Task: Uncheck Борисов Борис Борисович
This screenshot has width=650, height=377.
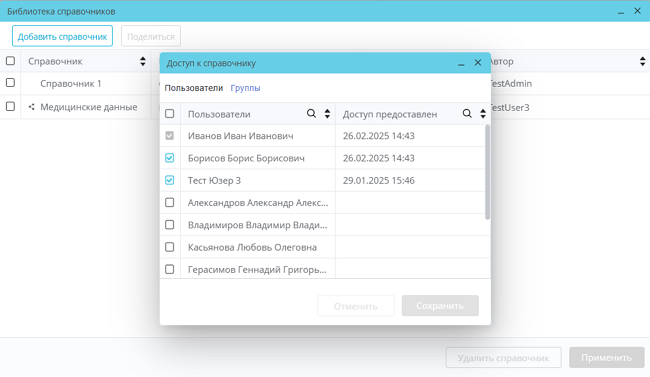Action: pos(170,158)
